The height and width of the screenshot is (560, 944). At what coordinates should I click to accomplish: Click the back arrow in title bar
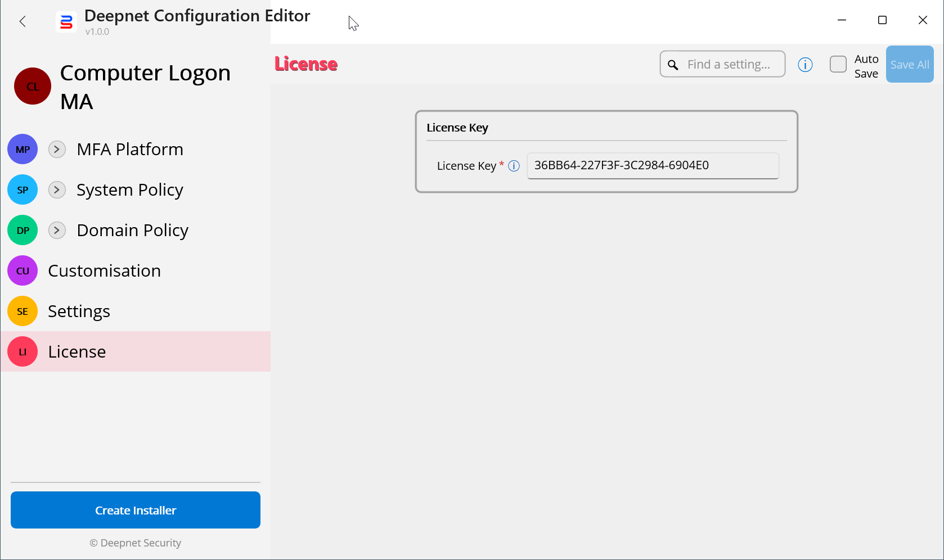click(23, 21)
